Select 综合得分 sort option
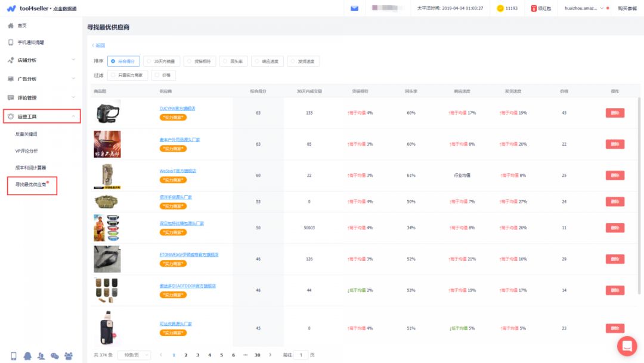The image size is (644, 363). pos(123,61)
